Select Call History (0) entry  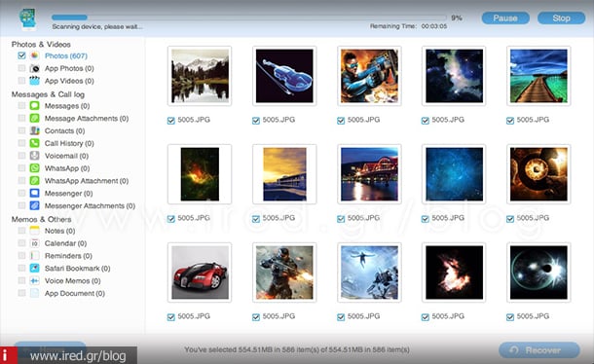tap(69, 143)
